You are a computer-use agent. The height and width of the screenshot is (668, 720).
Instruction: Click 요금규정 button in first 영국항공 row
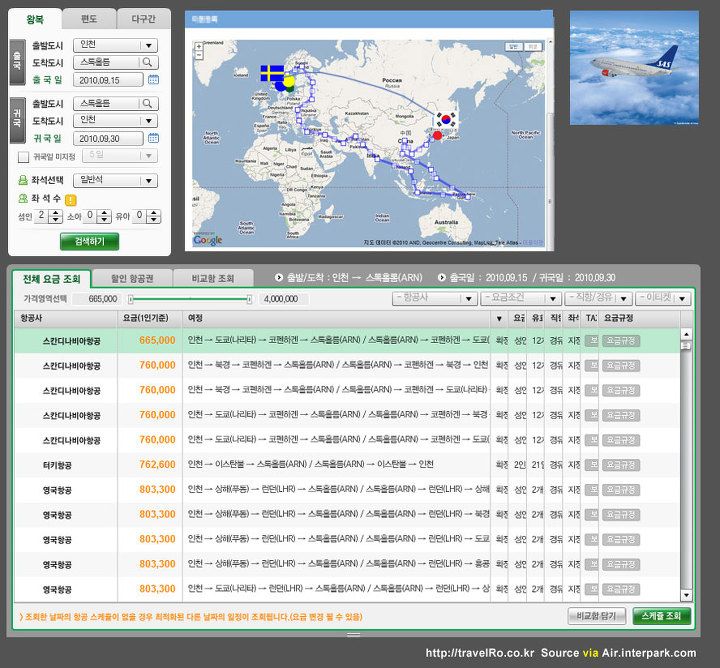point(621,489)
